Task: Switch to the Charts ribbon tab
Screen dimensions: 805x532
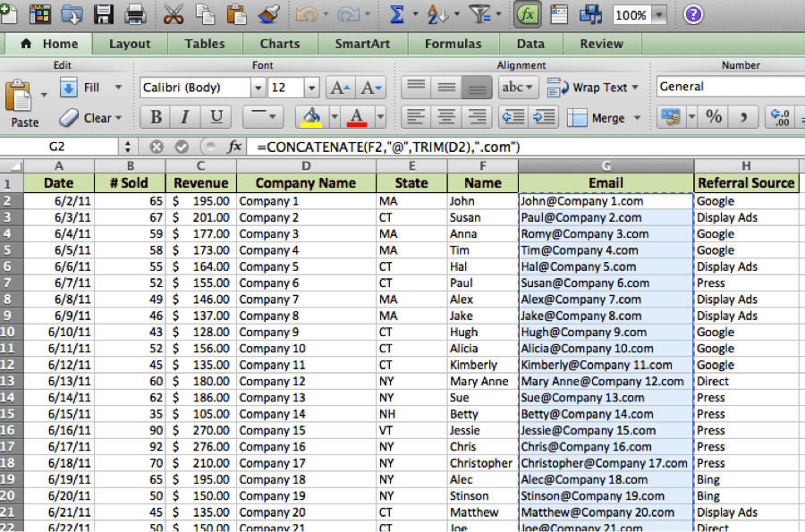Action: (x=279, y=43)
